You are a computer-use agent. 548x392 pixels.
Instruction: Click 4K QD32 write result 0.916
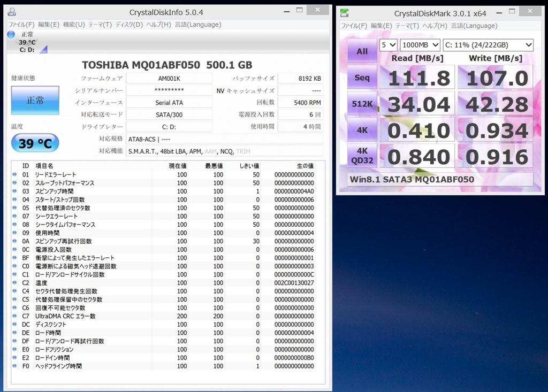coord(495,156)
